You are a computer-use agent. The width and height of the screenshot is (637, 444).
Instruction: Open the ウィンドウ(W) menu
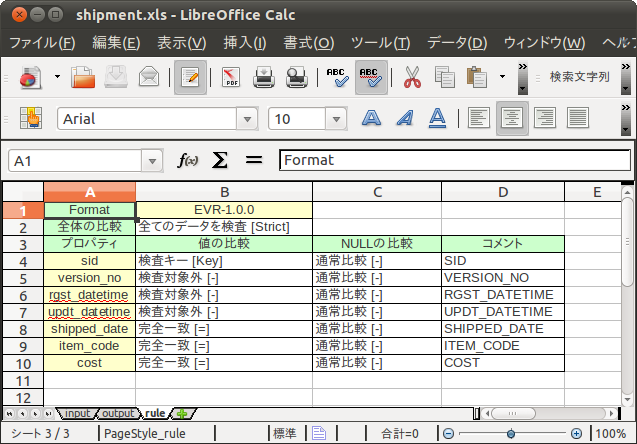click(544, 43)
